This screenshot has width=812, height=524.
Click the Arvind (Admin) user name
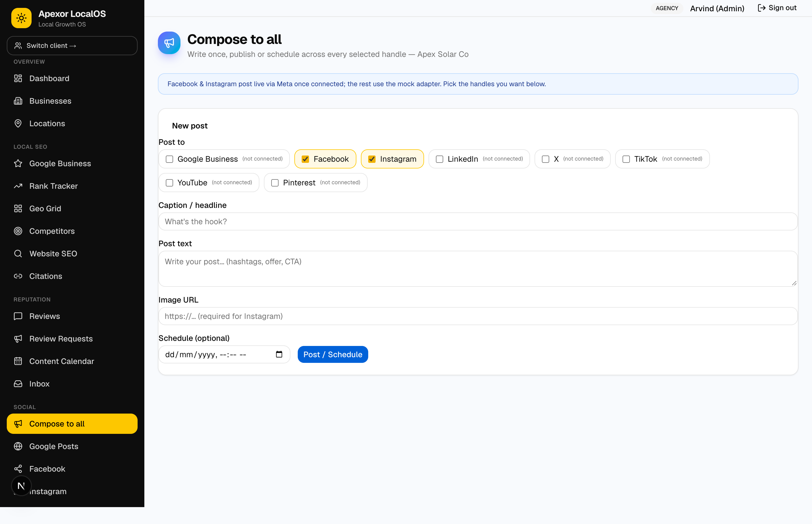pyautogui.click(x=717, y=8)
